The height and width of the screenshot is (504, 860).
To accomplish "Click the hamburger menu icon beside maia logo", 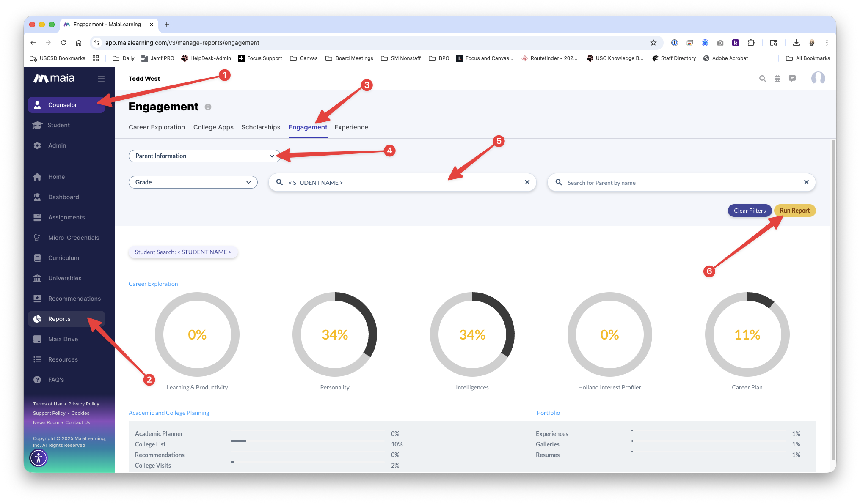I will (101, 79).
